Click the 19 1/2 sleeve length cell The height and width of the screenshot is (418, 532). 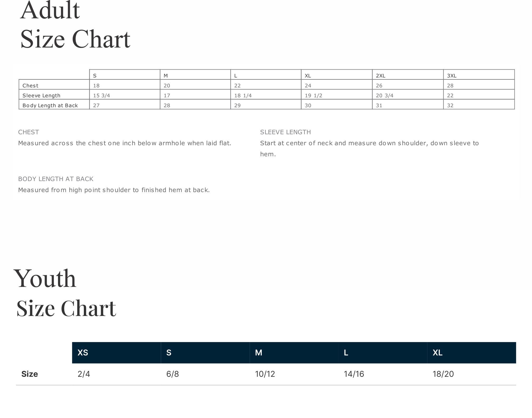[313, 95]
